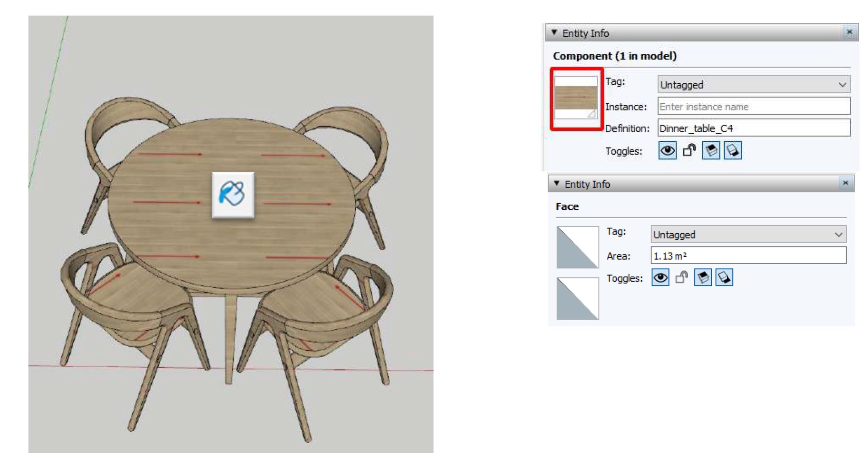Click the wood material swatch thumbnail

tap(576, 98)
